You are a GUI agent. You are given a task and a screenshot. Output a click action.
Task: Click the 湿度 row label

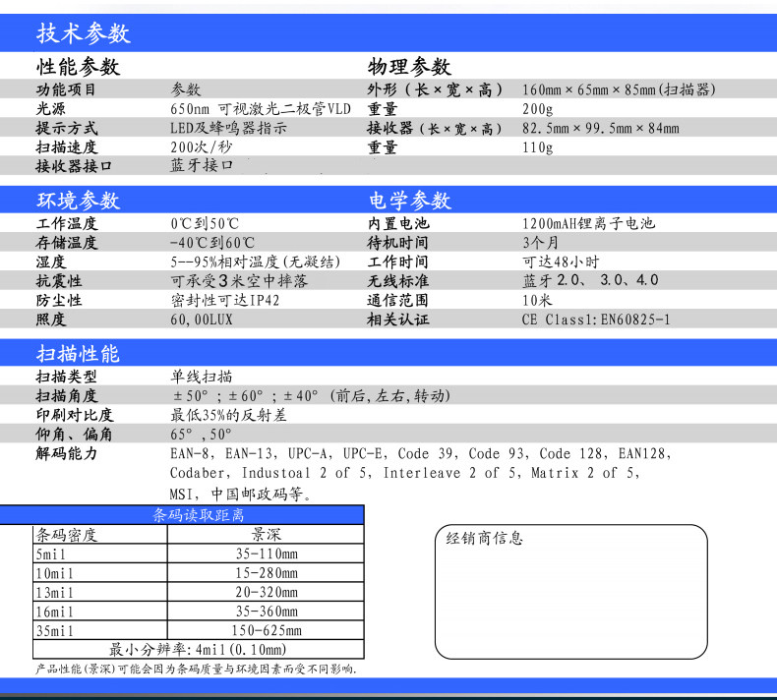click(x=50, y=262)
